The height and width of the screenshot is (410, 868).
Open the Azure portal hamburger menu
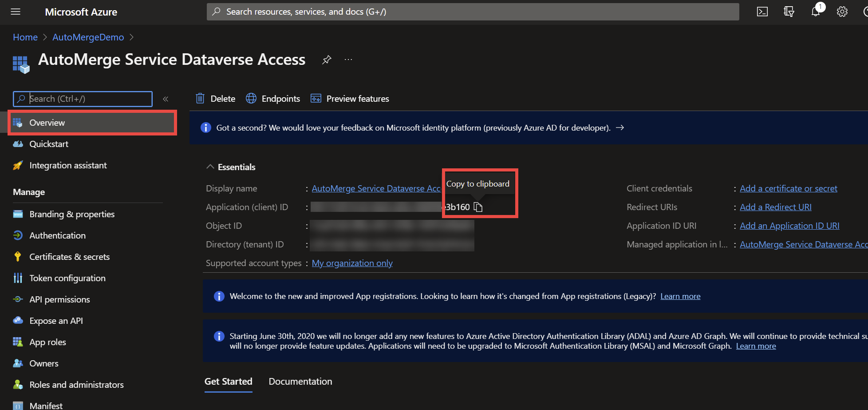16,12
